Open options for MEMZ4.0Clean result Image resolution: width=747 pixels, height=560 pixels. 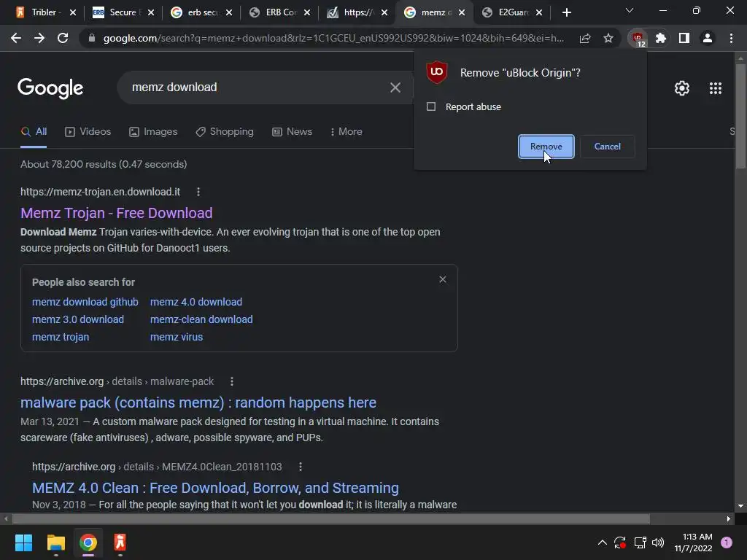coord(300,467)
